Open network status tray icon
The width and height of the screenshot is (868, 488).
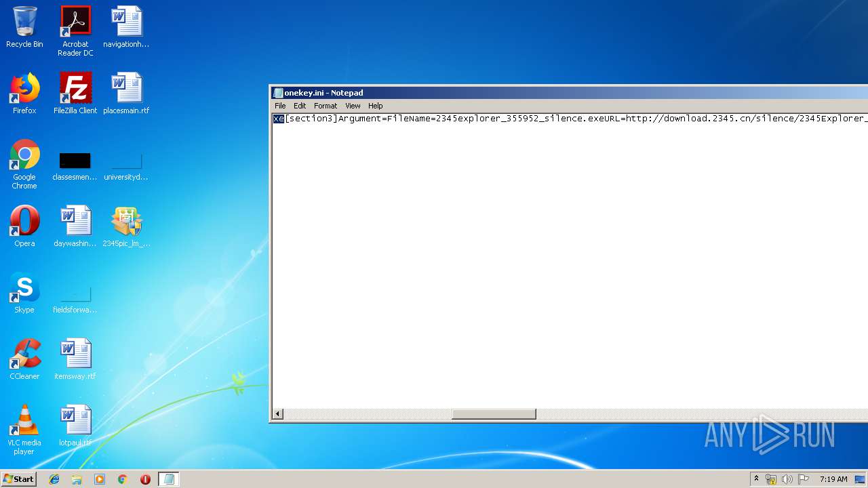click(771, 479)
